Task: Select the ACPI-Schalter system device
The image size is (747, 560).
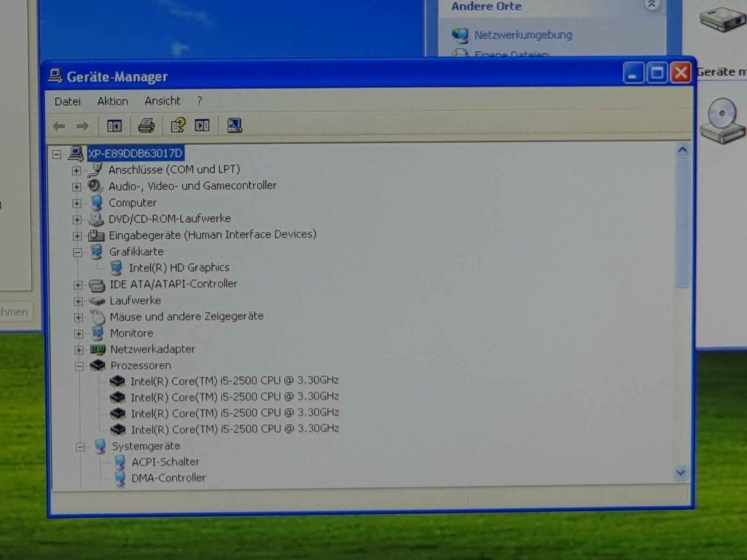Action: pyautogui.click(x=165, y=462)
